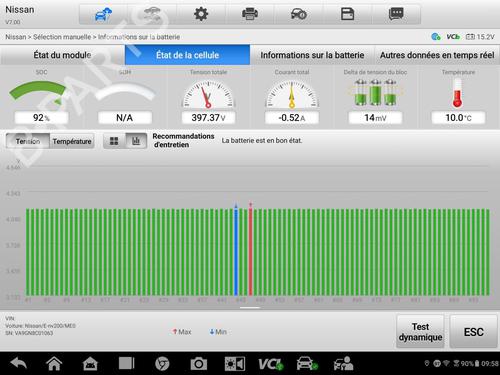The height and width of the screenshot is (375, 500).
Task: Tap the Android home icon
Action: 54,363
